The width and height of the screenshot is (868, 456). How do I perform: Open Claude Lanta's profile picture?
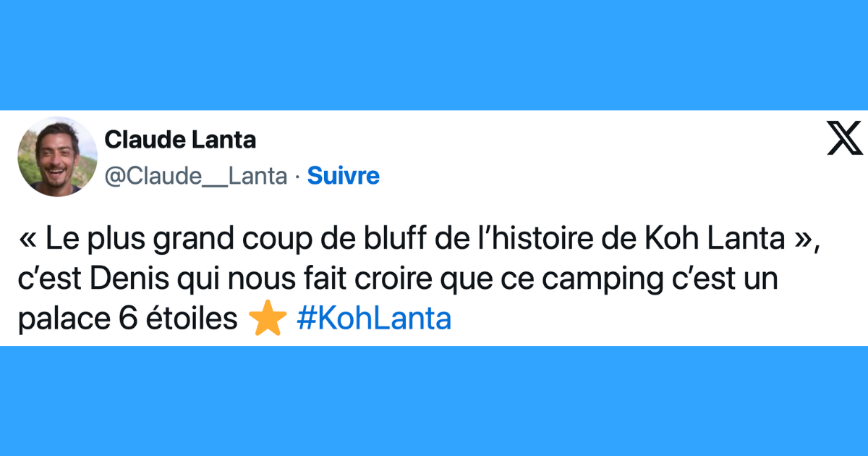pyautogui.click(x=57, y=156)
